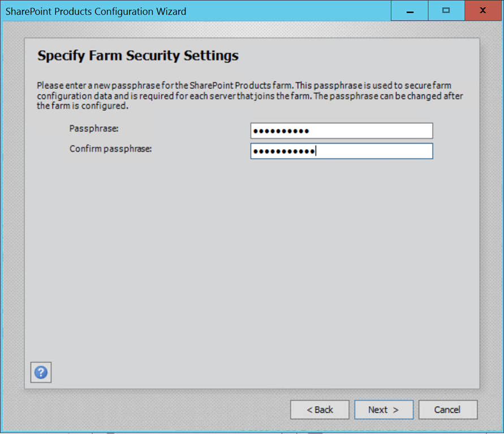Select the Passphrase: label
Viewport: 504px width, 434px height.
(94, 129)
